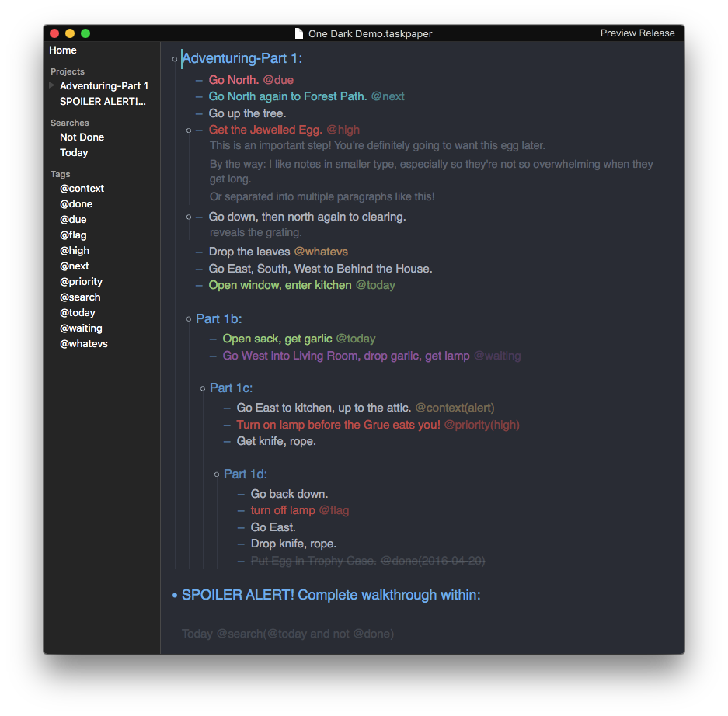728x716 pixels.
Task: Select SPOILER ALERT!... project in sidebar
Action: [103, 102]
